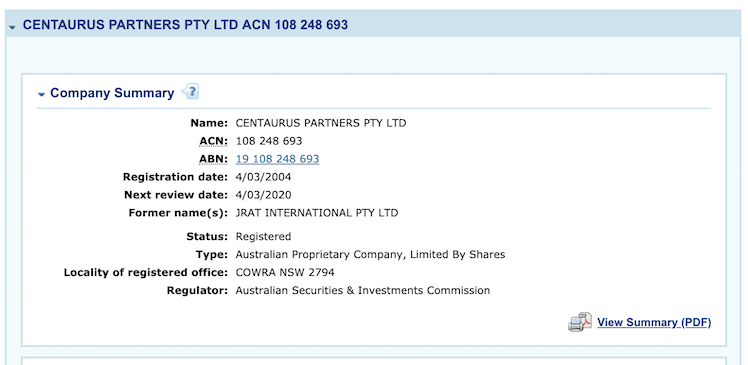Select the Name value CENTAURUS PARTNERS PTY LTD

[321, 123]
